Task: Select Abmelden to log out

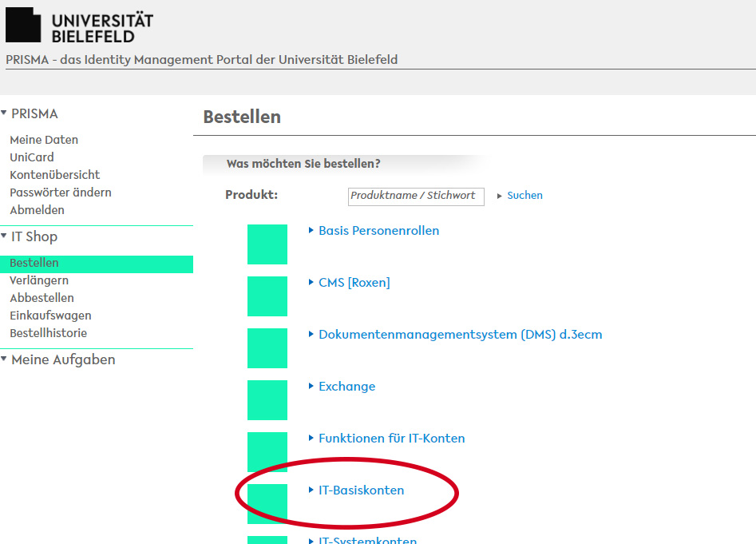Action: (x=37, y=210)
